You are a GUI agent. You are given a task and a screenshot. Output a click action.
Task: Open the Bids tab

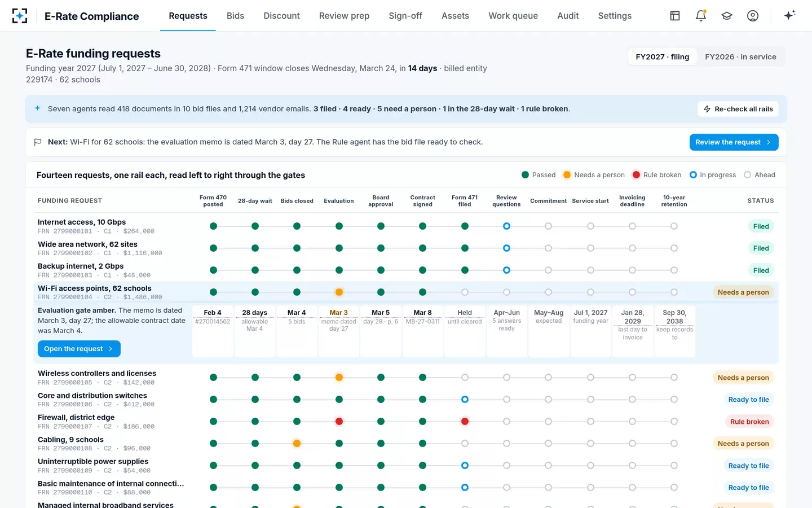click(235, 16)
